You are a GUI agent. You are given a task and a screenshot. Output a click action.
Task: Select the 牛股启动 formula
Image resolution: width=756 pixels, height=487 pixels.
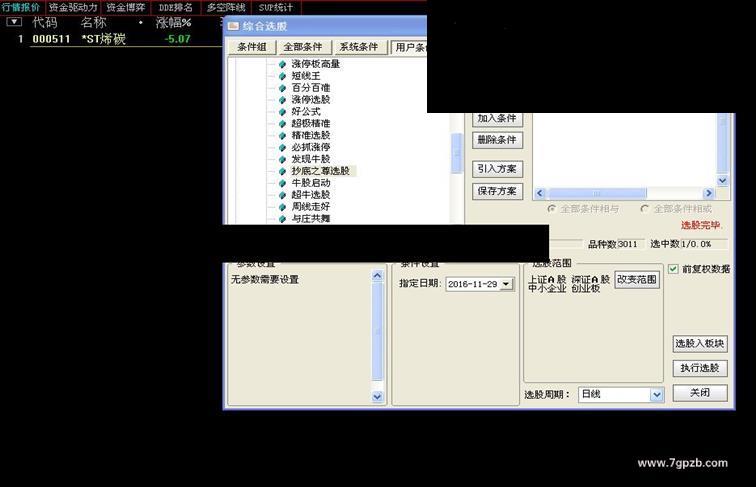310,183
